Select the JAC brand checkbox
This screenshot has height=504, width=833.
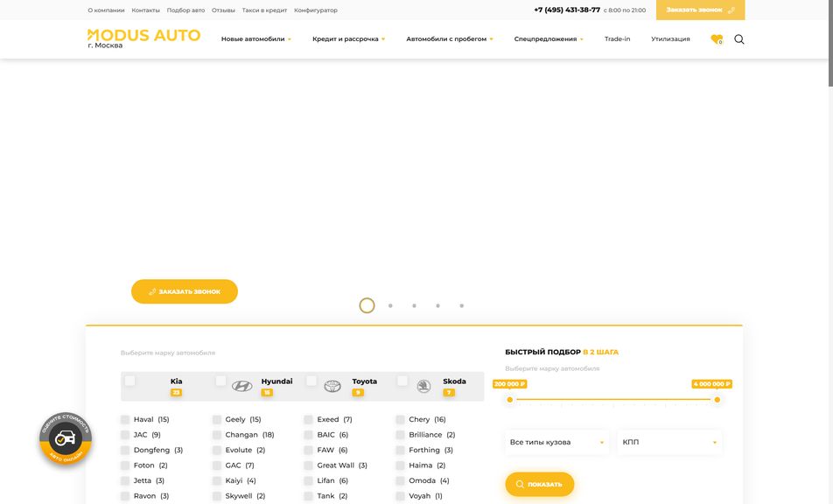coord(125,435)
